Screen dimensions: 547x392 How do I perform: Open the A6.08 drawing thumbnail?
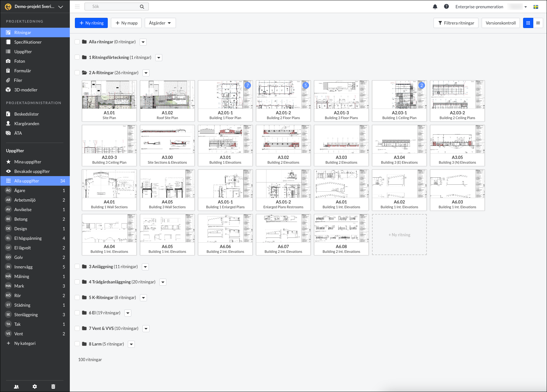point(341,235)
